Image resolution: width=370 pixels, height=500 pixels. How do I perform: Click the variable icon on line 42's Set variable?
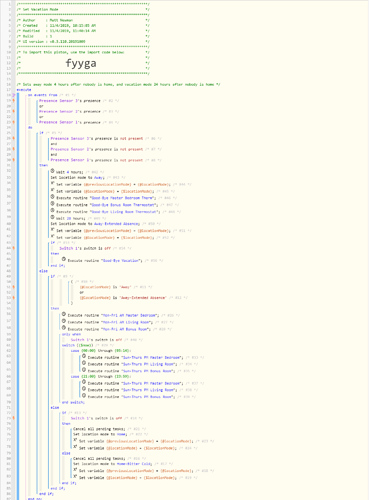(x=53, y=236)
